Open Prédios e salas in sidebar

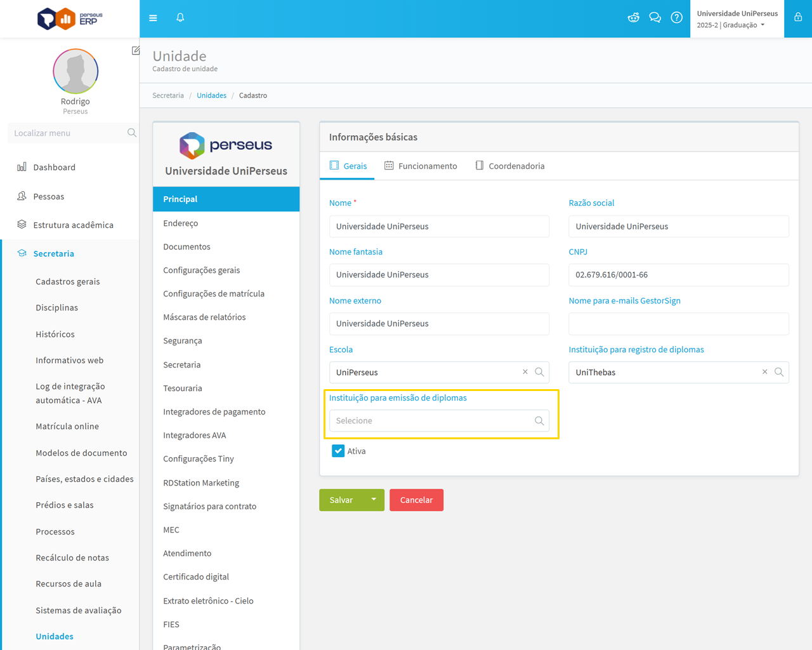(x=65, y=505)
